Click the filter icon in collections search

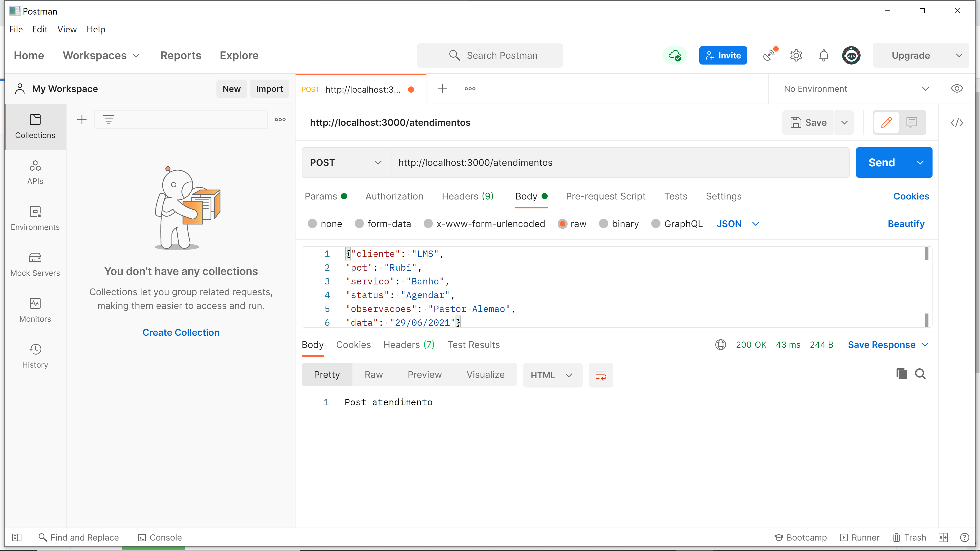[109, 120]
